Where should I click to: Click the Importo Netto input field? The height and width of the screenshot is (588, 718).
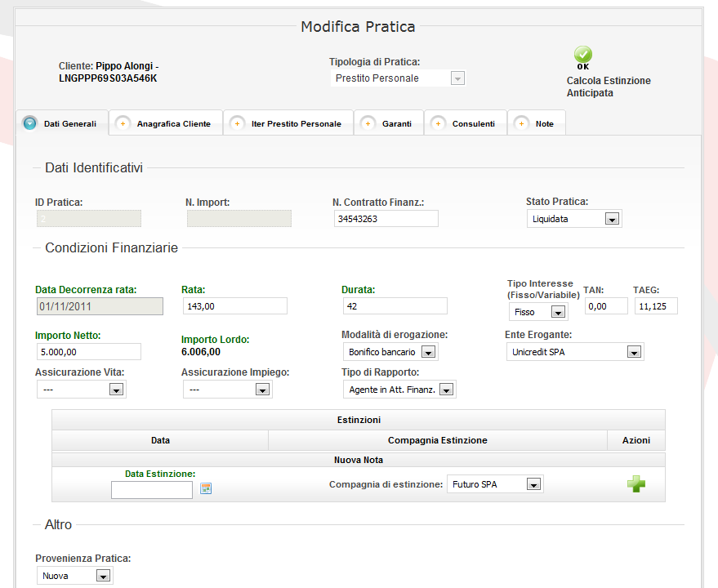pyautogui.click(x=89, y=352)
